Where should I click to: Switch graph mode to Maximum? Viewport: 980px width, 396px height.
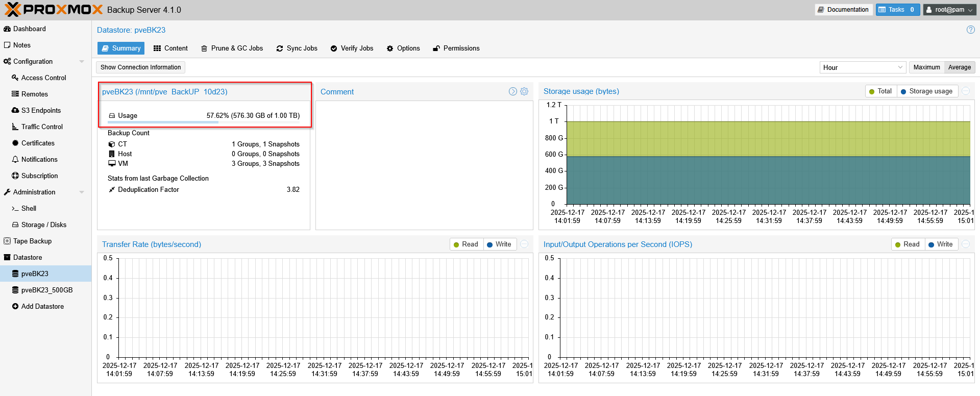pos(926,67)
